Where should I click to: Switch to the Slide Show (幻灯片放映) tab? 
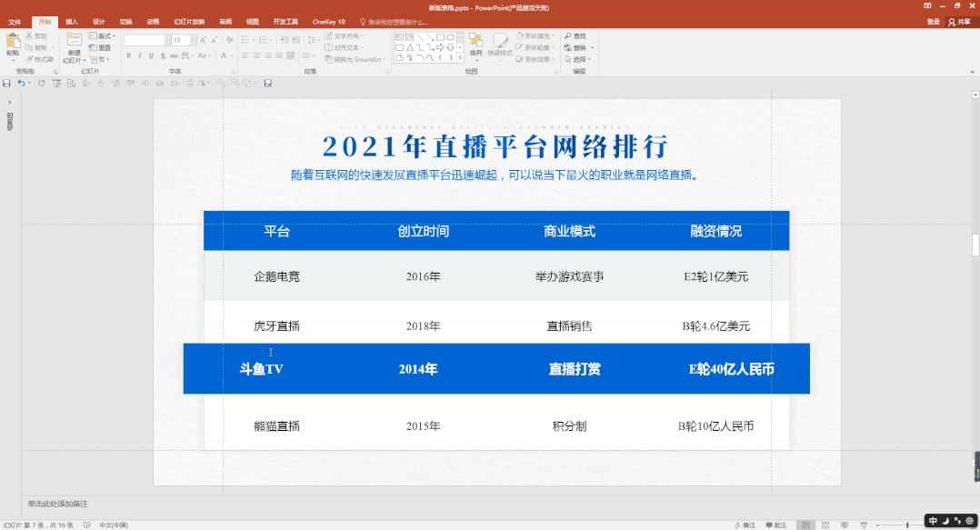click(189, 22)
